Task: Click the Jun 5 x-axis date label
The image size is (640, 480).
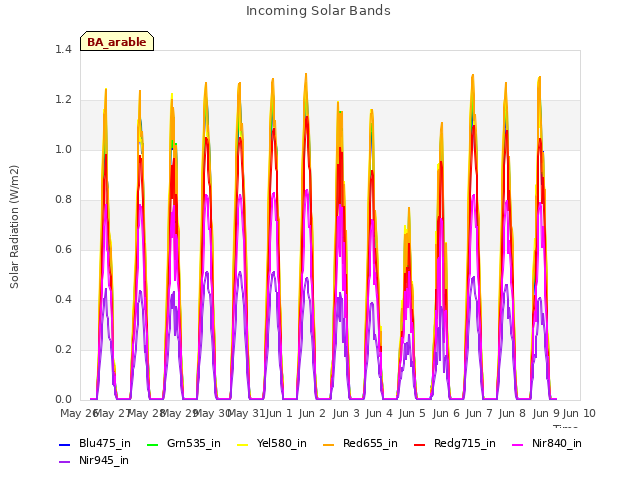Action: click(x=412, y=413)
